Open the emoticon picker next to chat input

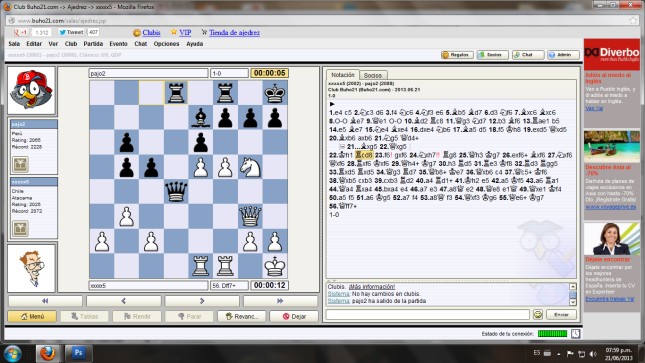(538, 314)
